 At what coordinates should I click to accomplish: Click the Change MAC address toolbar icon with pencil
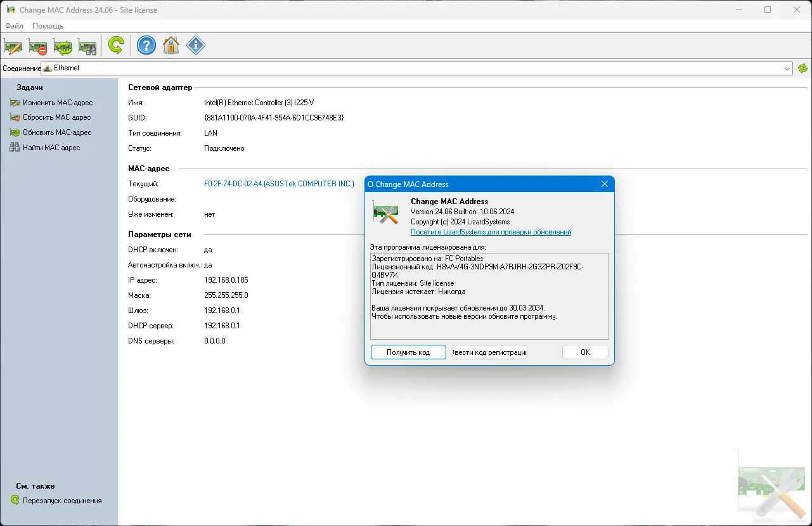13,46
